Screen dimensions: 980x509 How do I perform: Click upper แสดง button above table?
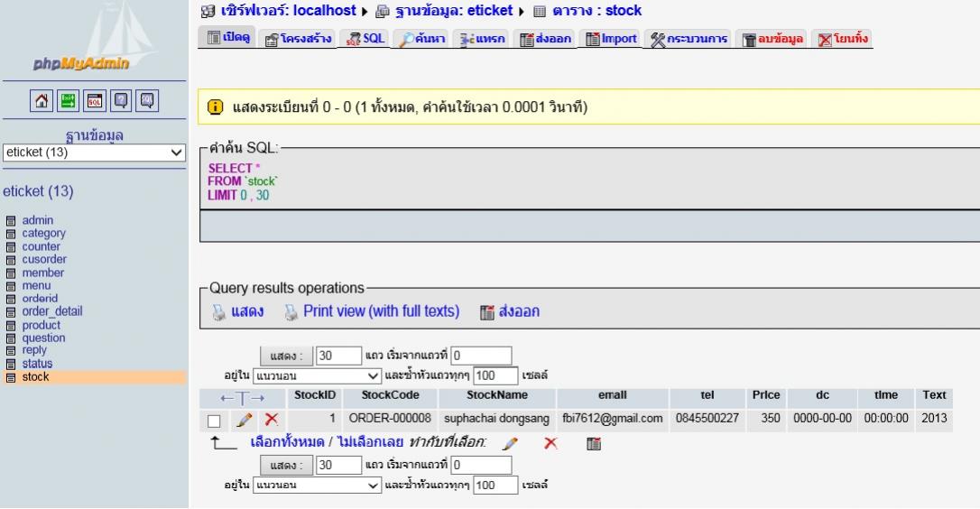pyautogui.click(x=286, y=356)
